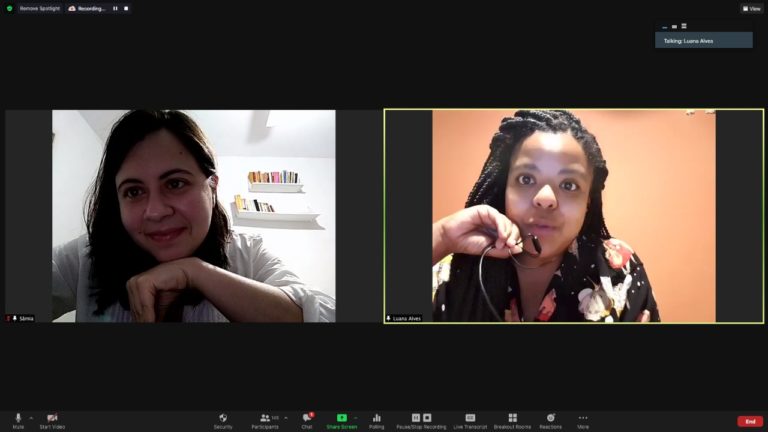Screen dimensions: 768x432
Task: Click the red End meeting button
Action: [x=750, y=421]
